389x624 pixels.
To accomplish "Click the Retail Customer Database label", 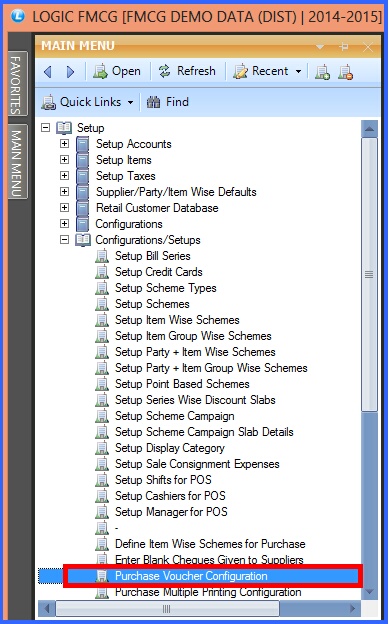I will pos(157,208).
